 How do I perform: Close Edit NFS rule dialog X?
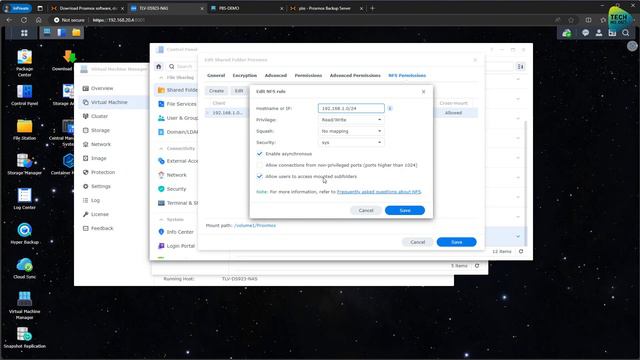[x=423, y=91]
